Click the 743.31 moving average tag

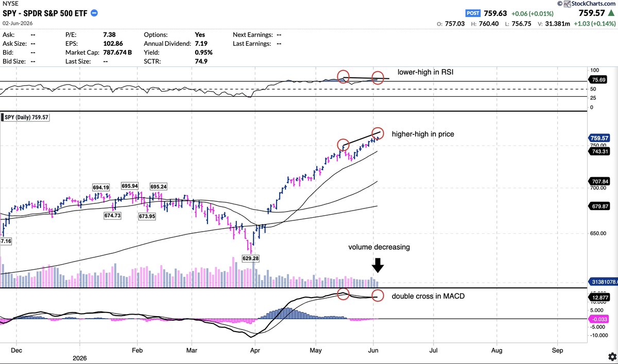pyautogui.click(x=599, y=151)
